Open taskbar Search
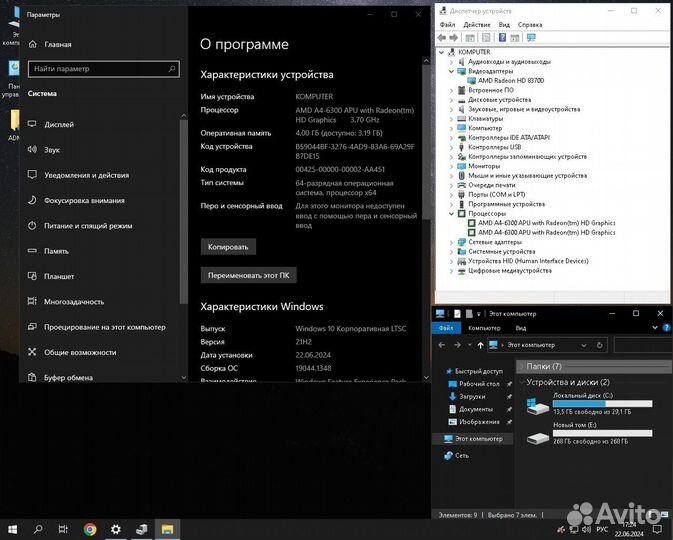This screenshot has height=540, width=673. click(x=38, y=529)
